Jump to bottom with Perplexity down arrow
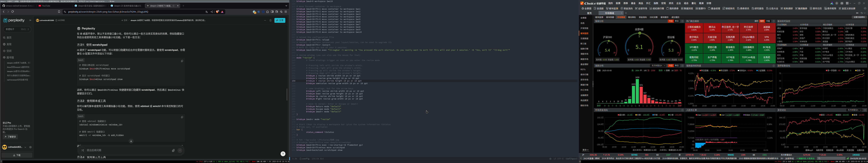This screenshot has height=163, width=868. (131, 141)
